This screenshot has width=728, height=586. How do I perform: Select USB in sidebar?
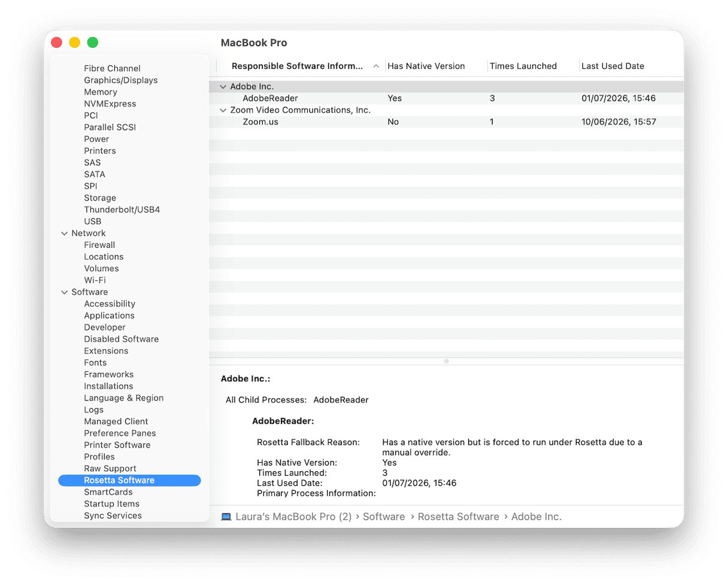point(93,221)
